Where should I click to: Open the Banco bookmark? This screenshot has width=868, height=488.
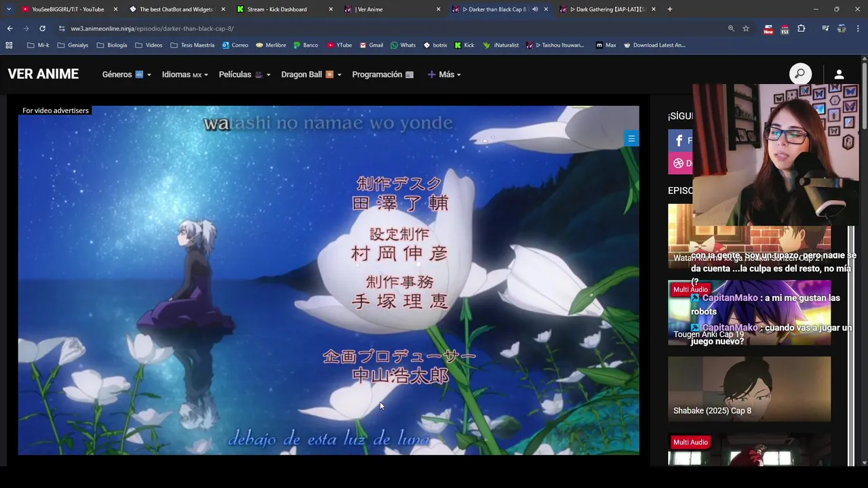coord(306,45)
